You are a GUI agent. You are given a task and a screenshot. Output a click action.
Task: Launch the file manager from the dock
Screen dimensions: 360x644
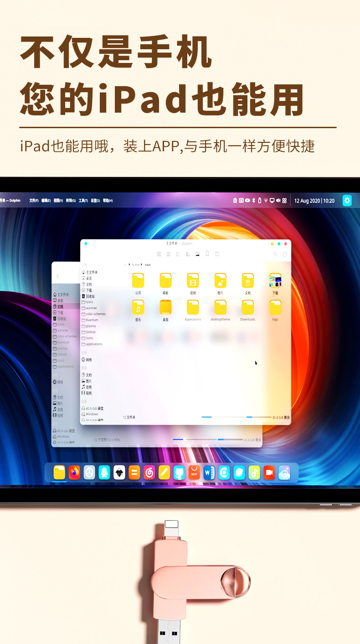59,473
